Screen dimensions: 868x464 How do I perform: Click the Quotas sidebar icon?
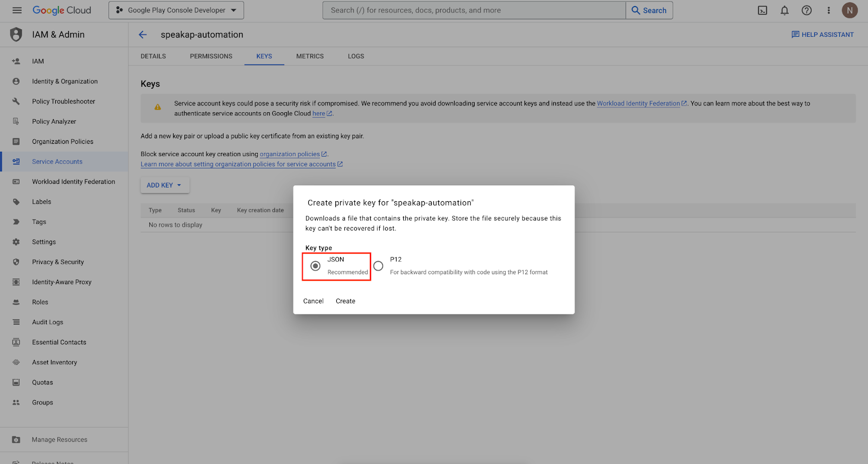click(x=16, y=382)
